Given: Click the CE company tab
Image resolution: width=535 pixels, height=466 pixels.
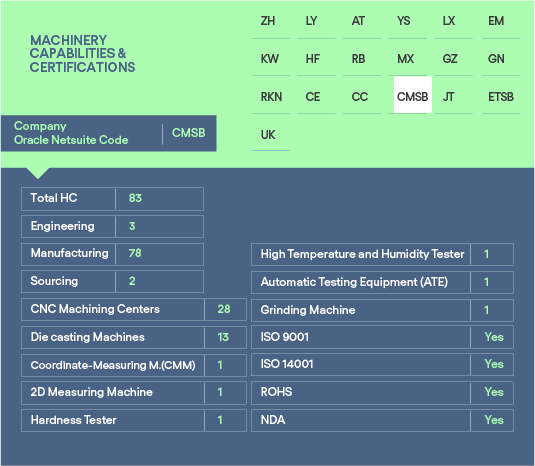Looking at the screenshot, I should (x=316, y=97).
